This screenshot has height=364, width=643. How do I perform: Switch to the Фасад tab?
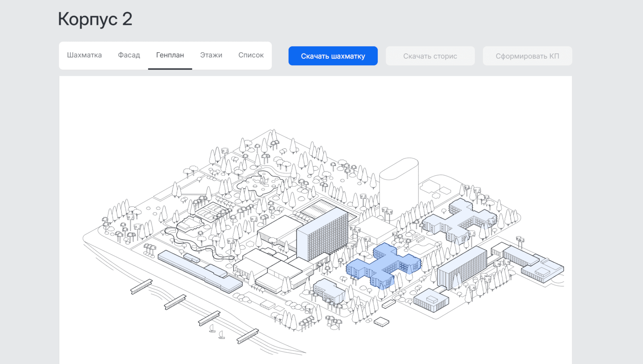129,55
